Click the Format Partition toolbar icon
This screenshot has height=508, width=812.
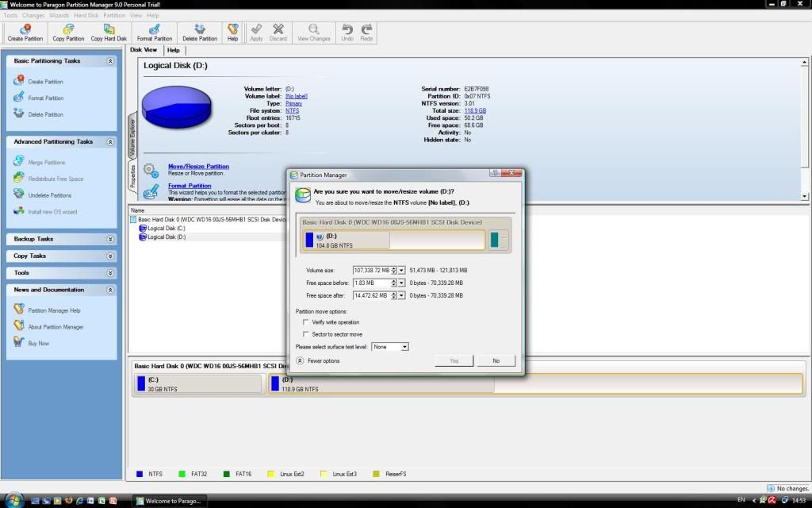pyautogui.click(x=155, y=33)
